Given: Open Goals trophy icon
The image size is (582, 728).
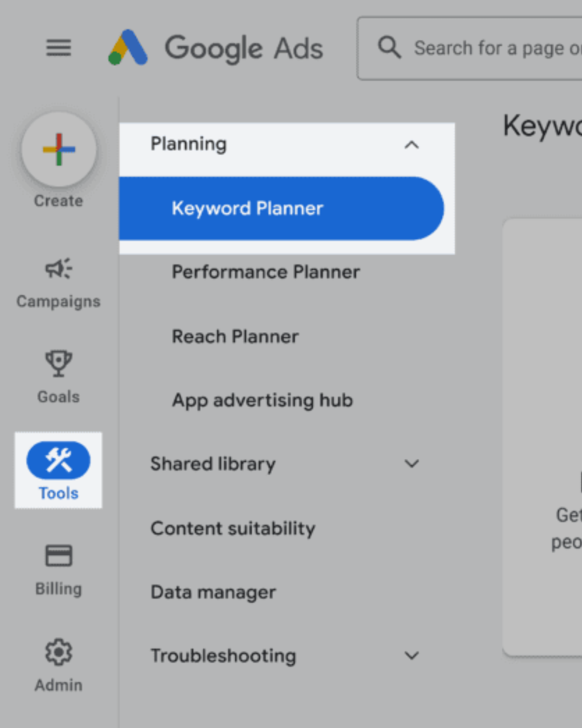Looking at the screenshot, I should [58, 363].
